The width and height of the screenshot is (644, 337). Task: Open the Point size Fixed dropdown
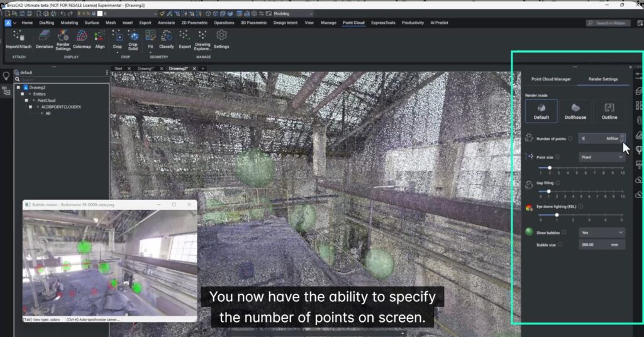click(602, 157)
